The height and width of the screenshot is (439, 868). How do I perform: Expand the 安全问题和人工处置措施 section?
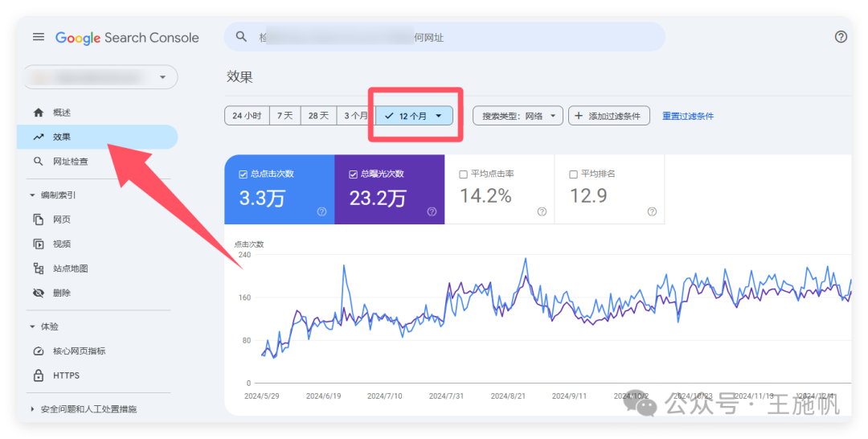click(x=31, y=409)
